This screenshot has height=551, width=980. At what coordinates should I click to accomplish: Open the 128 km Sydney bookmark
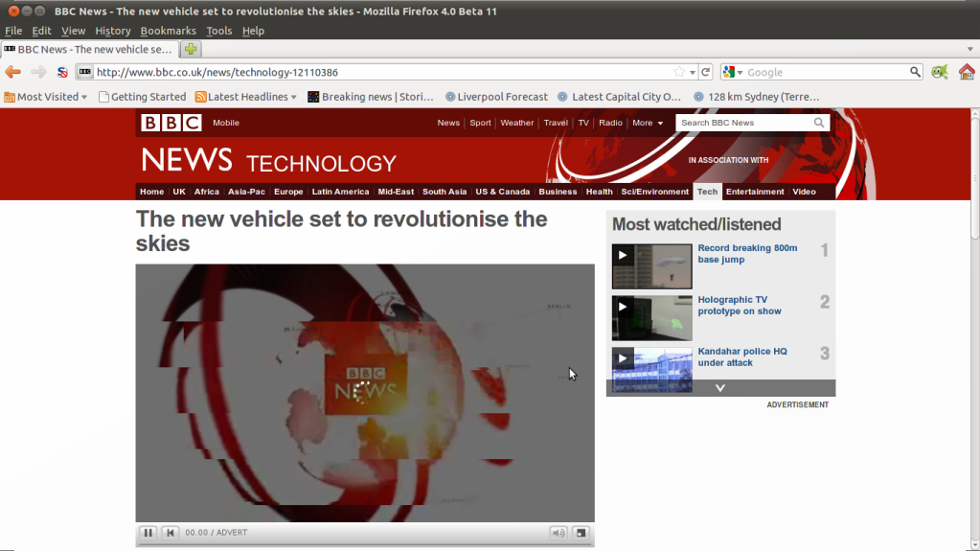point(756,97)
